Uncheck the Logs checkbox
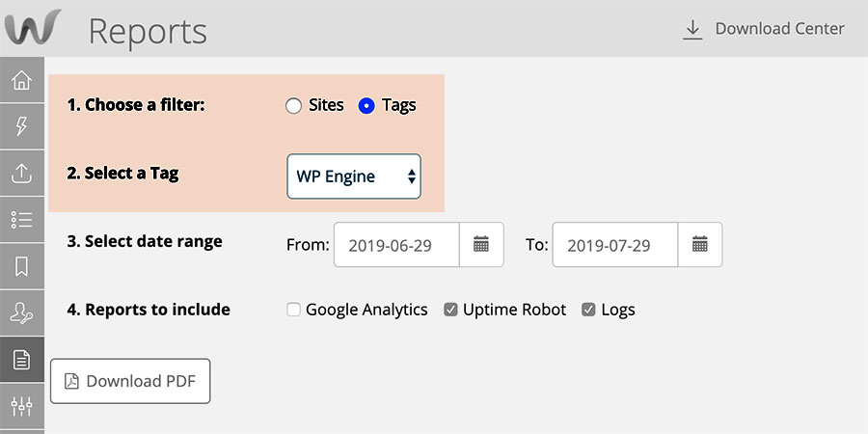Viewport: 868px width, 434px height. (x=588, y=310)
